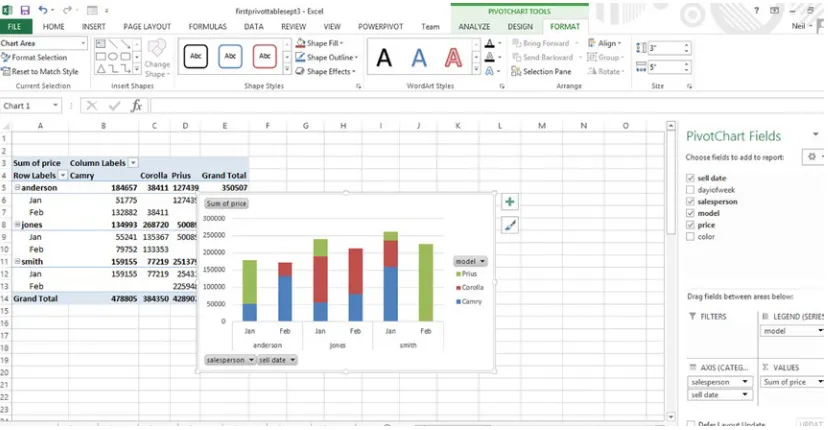
Task: Apply the blue outline Abc shape style
Action: click(230, 57)
